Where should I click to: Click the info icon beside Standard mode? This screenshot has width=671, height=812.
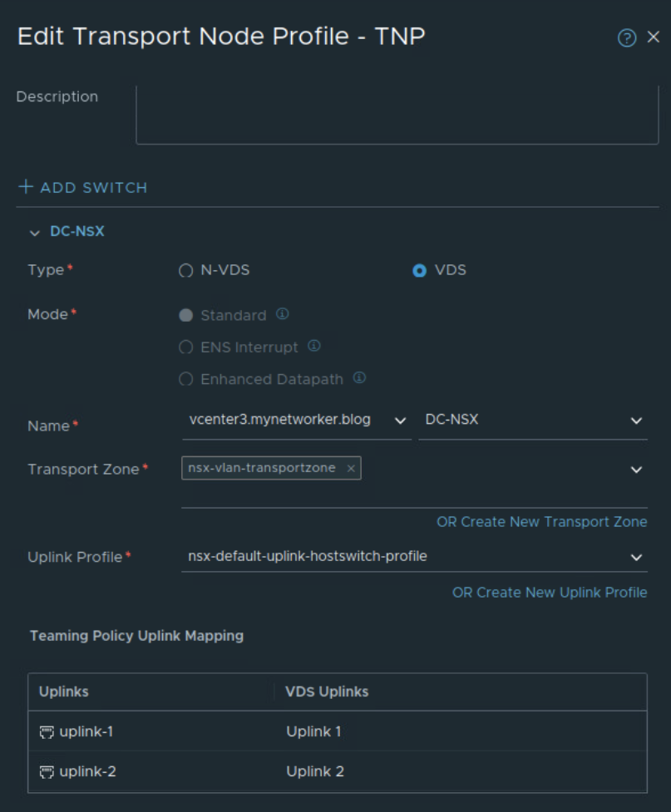(282, 315)
